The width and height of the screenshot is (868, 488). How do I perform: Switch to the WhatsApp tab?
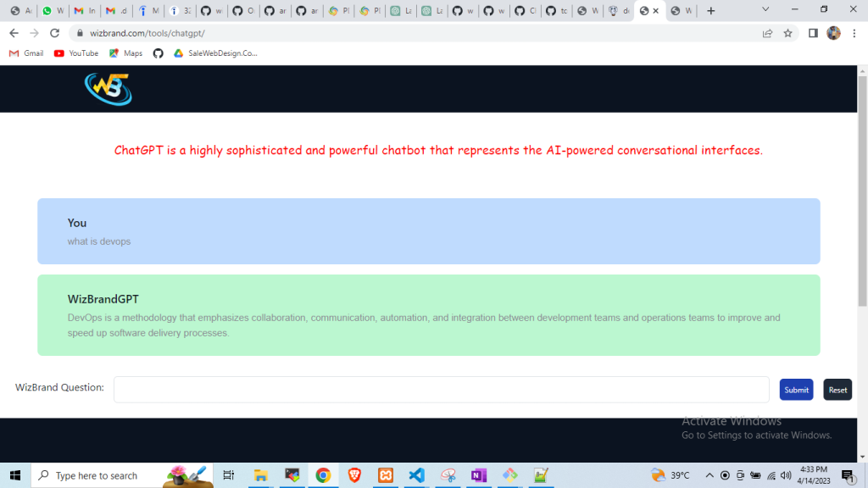pos(53,11)
